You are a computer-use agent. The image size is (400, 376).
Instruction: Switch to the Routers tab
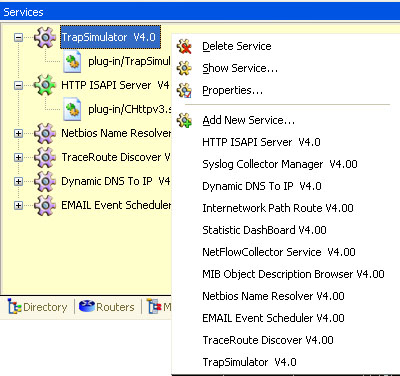pos(107,307)
